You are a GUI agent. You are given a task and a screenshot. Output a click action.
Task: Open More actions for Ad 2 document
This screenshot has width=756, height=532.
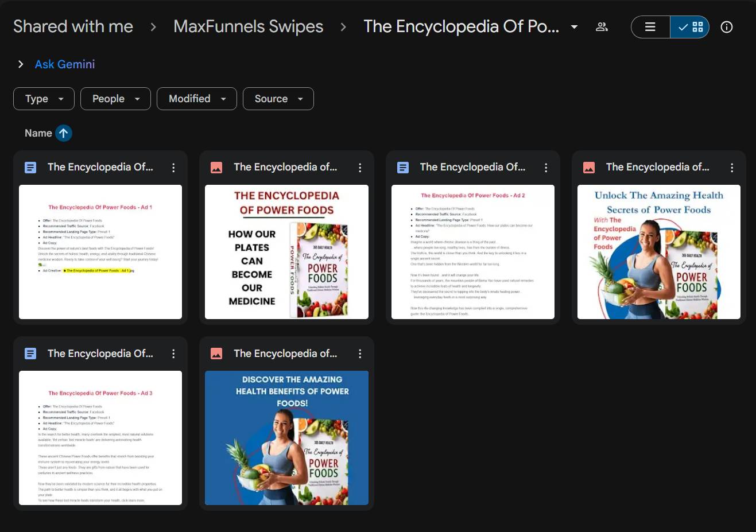(x=546, y=168)
